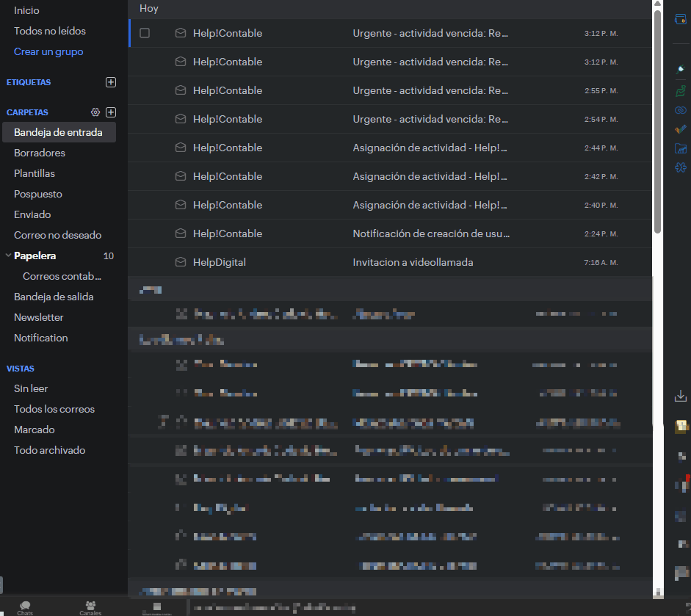Open the folder-with-chart icon in right sidebar
Viewport: 691px width, 616px height.
click(x=681, y=148)
